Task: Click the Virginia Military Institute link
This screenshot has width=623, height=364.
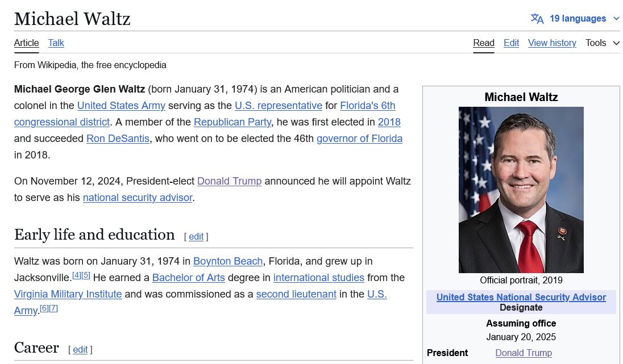Action: click(68, 294)
